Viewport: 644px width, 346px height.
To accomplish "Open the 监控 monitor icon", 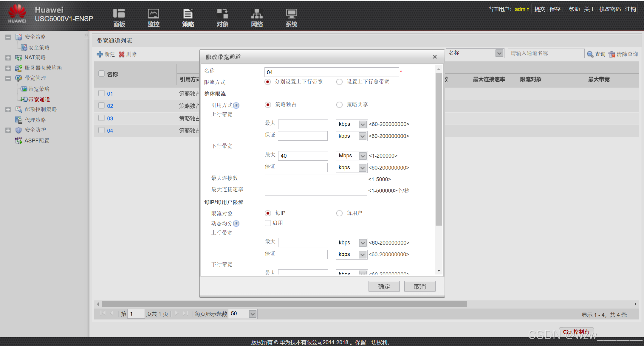I will point(154,14).
